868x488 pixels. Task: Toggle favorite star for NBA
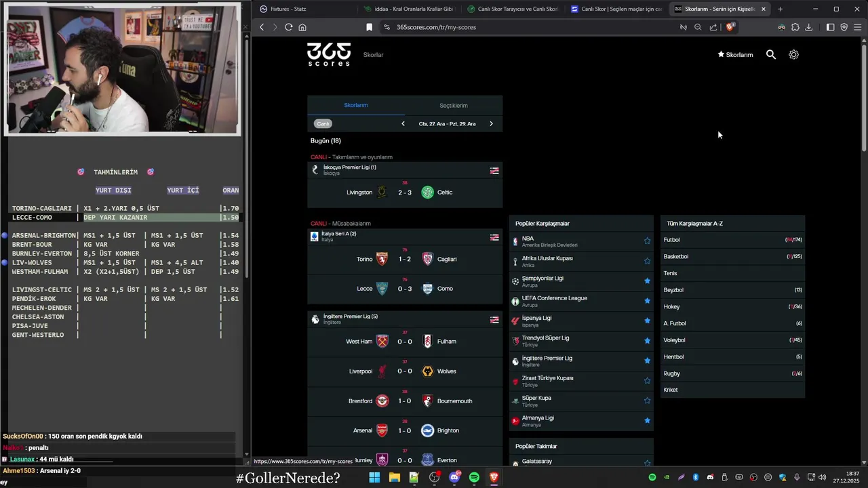click(647, 241)
